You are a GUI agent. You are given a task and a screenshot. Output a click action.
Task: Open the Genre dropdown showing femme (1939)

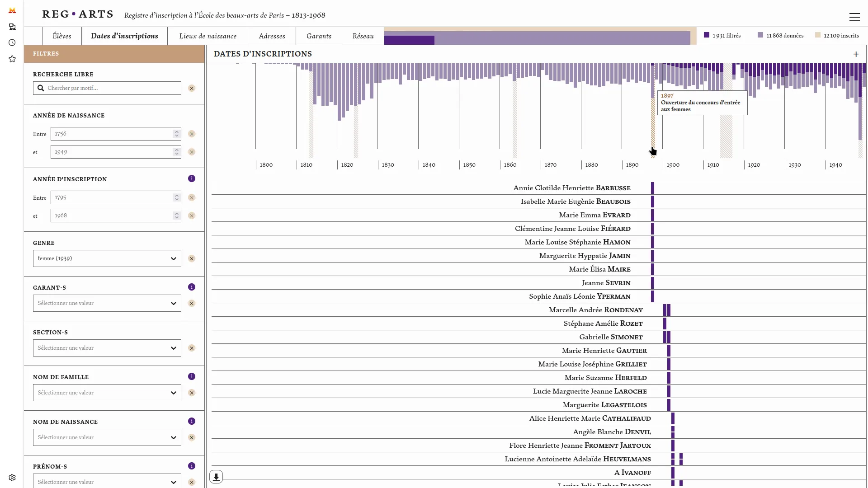pyautogui.click(x=107, y=258)
